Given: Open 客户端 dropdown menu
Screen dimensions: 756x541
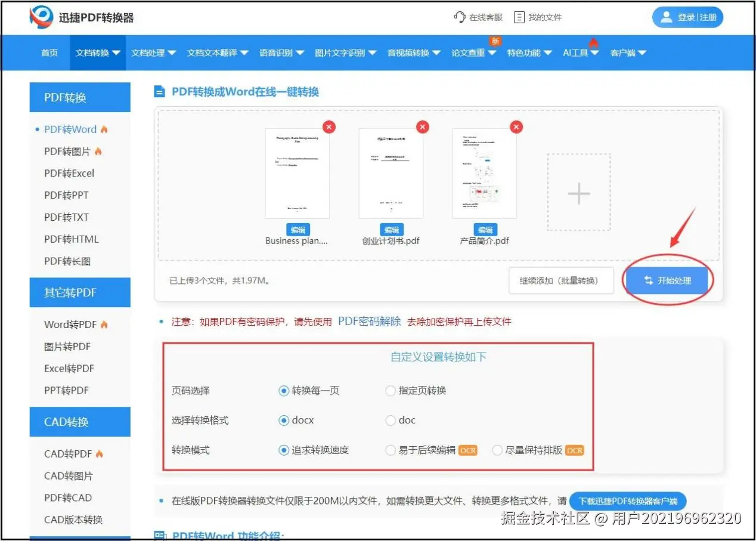Looking at the screenshot, I should pos(628,52).
